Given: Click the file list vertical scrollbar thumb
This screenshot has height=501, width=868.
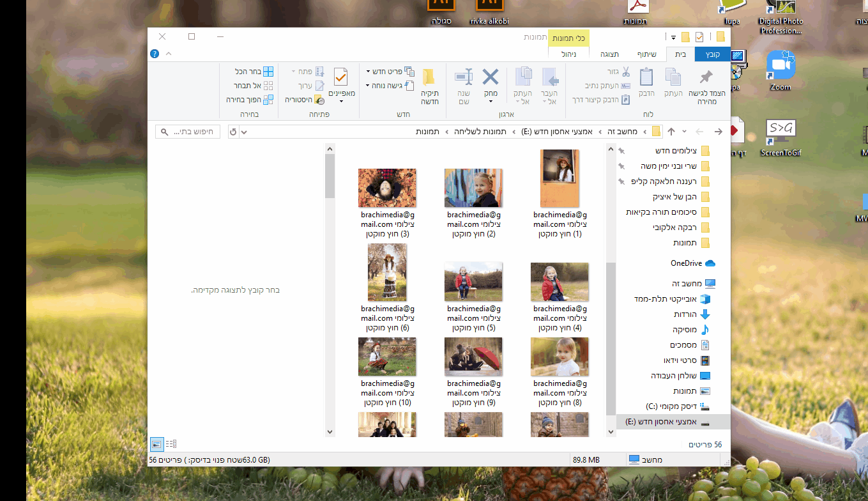Looking at the screenshot, I should (330, 175).
